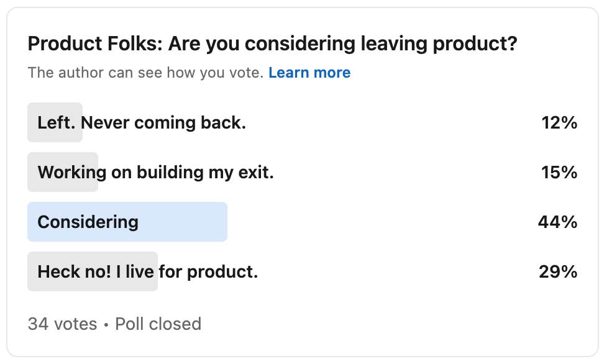Click the highlighted Considering poll bar
The image size is (604, 364).
[x=127, y=222]
